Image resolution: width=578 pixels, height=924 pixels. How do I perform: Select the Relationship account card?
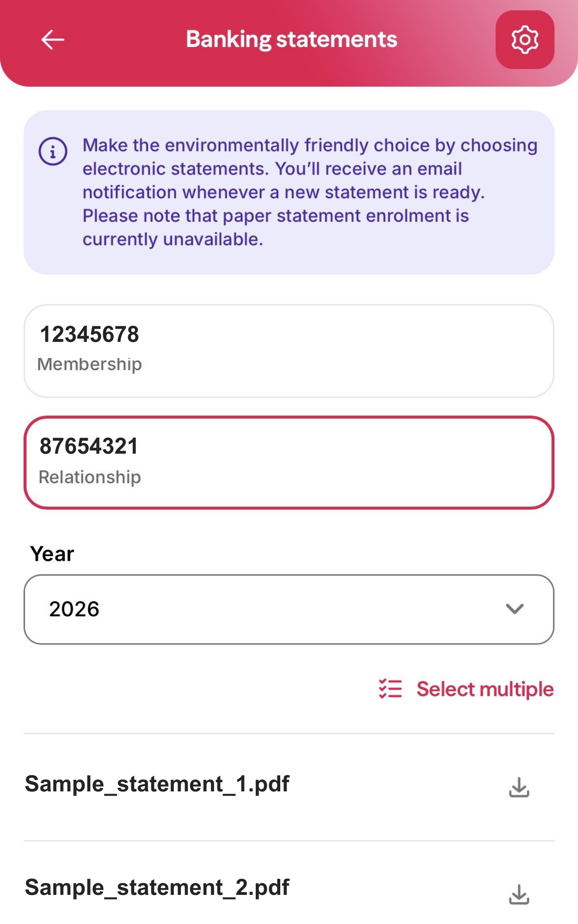(289, 462)
